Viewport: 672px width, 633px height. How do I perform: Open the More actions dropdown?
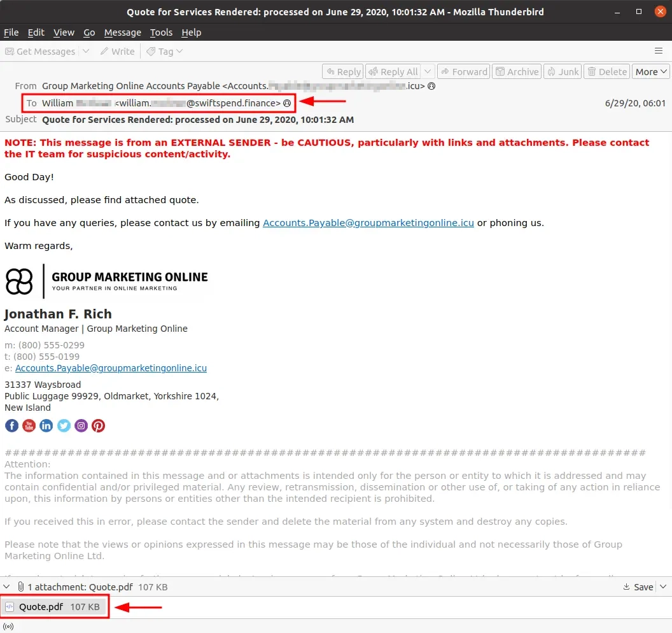[650, 71]
